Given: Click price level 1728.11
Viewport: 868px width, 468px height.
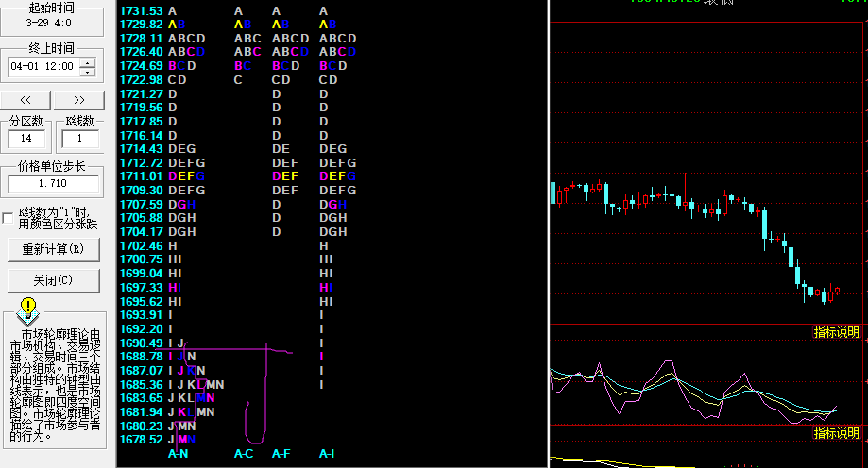Looking at the screenshot, I should pyautogui.click(x=141, y=38).
